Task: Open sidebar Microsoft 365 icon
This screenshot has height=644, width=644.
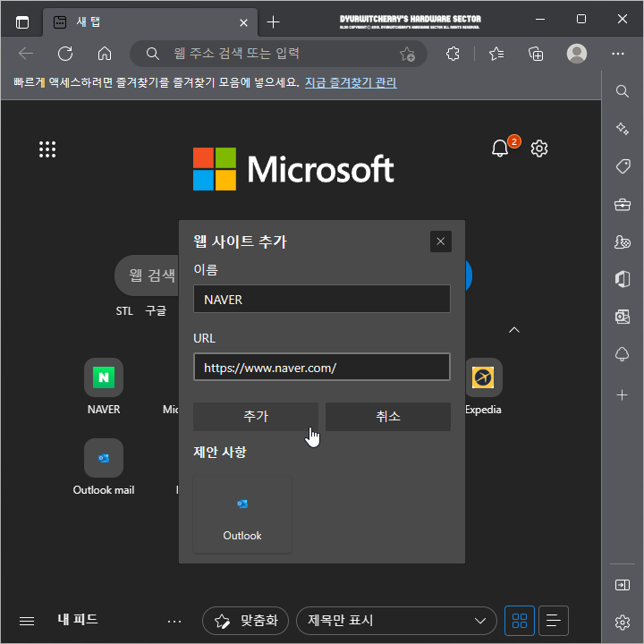Action: [x=623, y=279]
